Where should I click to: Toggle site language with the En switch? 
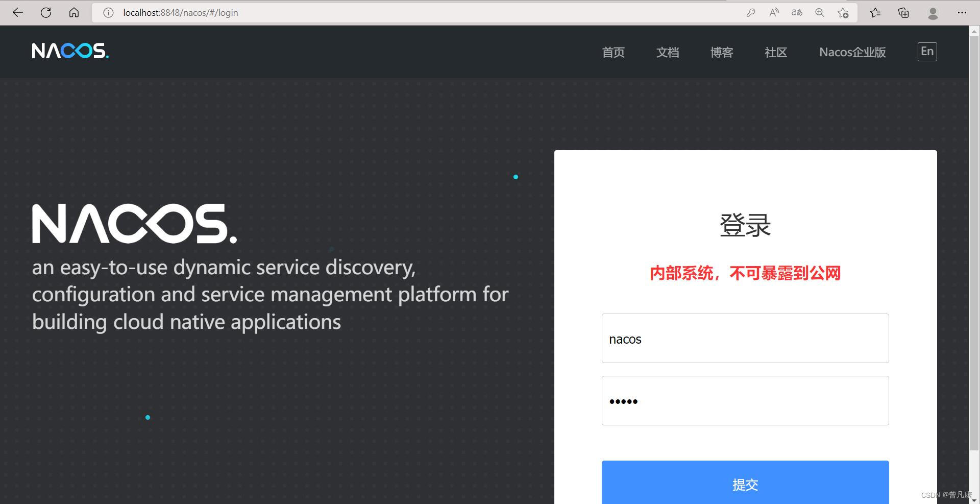927,52
